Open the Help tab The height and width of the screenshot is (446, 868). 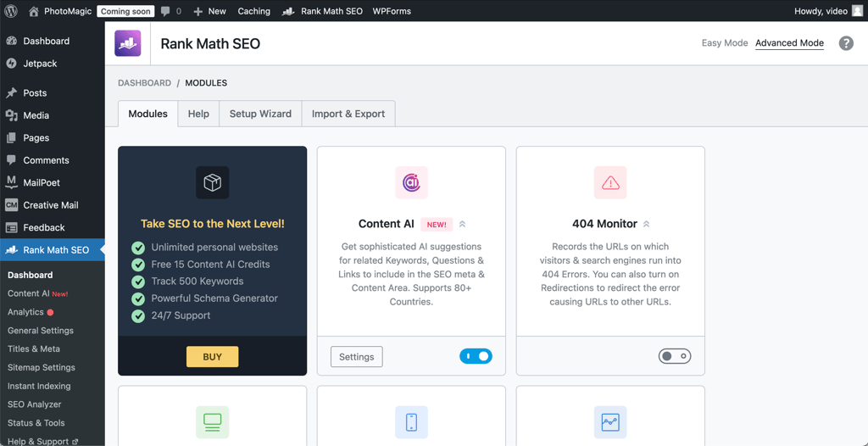(x=198, y=114)
